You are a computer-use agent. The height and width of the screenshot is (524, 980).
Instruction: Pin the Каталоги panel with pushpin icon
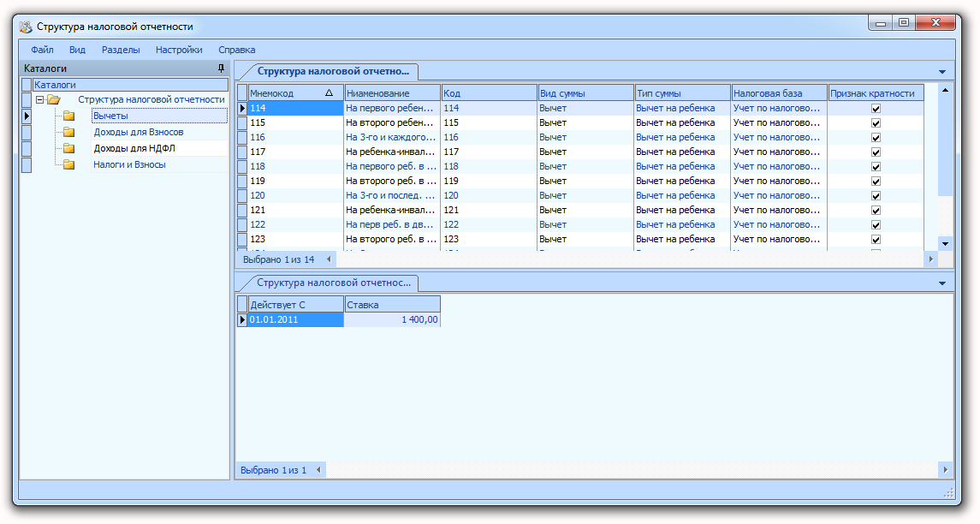(221, 68)
